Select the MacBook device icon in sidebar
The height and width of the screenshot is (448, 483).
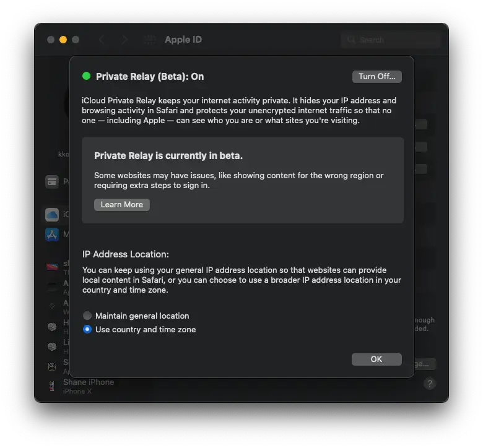pyautogui.click(x=52, y=267)
